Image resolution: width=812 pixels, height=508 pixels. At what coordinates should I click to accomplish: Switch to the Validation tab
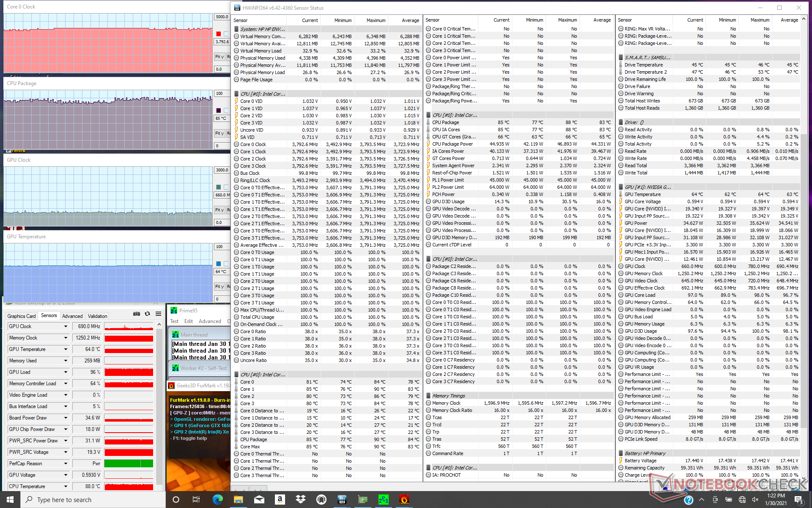97,316
